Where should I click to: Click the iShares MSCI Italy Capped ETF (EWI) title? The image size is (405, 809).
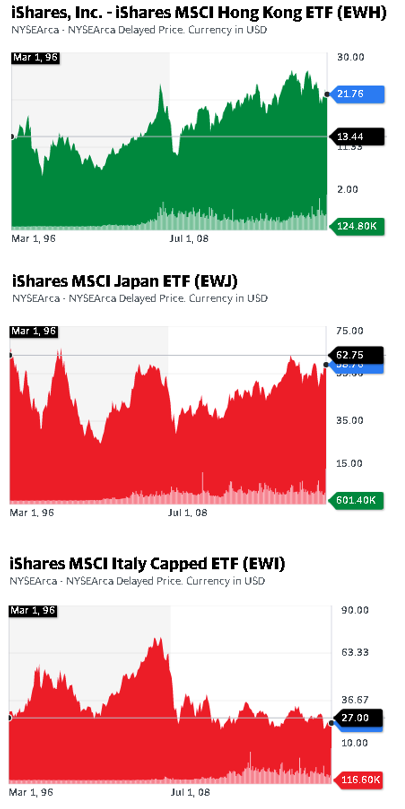pos(147,563)
